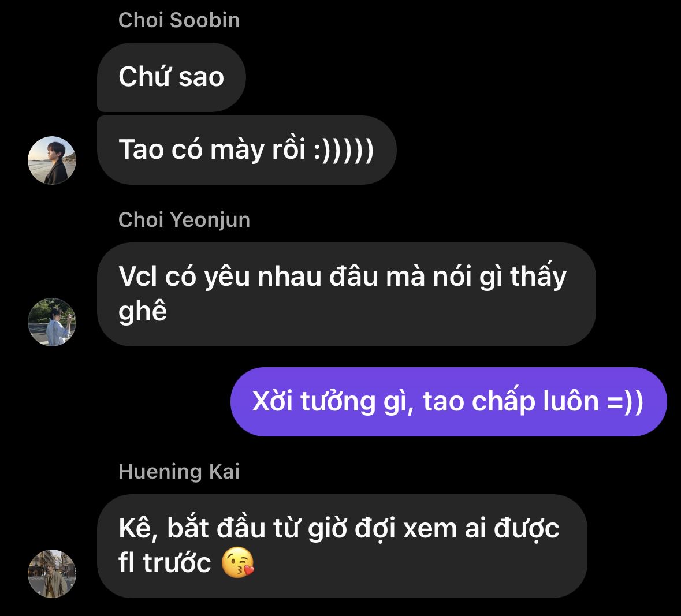This screenshot has height=616, width=681.
Task: Select the 'Choi Yeonjun' sender name
Action: coord(184,220)
